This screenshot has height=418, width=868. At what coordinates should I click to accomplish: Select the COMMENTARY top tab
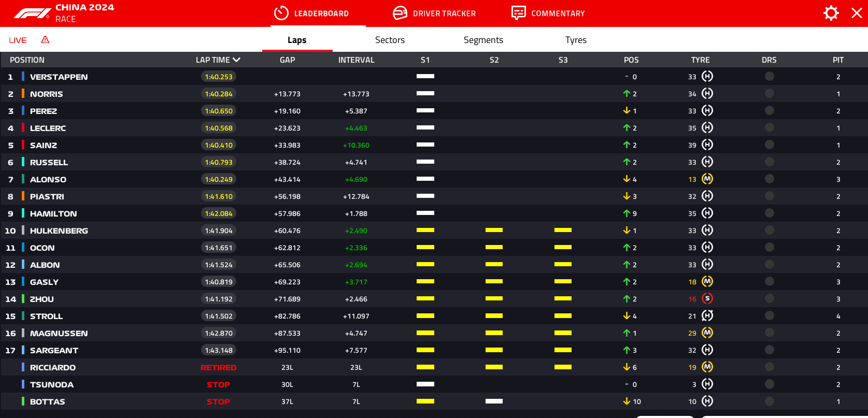point(548,13)
